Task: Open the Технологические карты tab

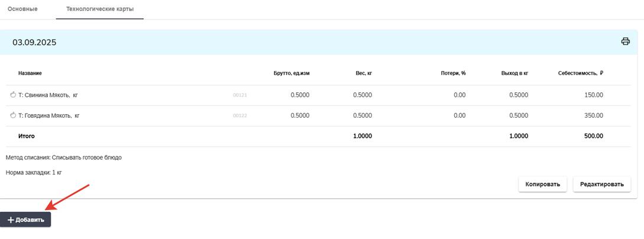Action: click(x=100, y=9)
